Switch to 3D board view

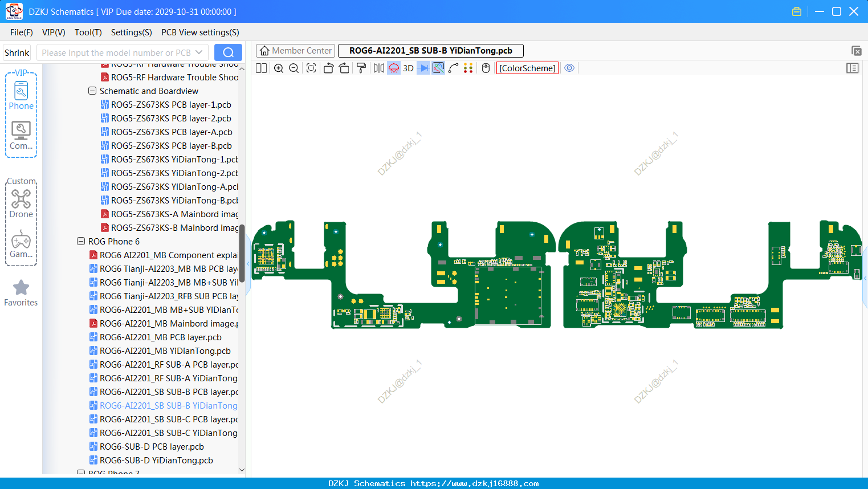pos(408,68)
